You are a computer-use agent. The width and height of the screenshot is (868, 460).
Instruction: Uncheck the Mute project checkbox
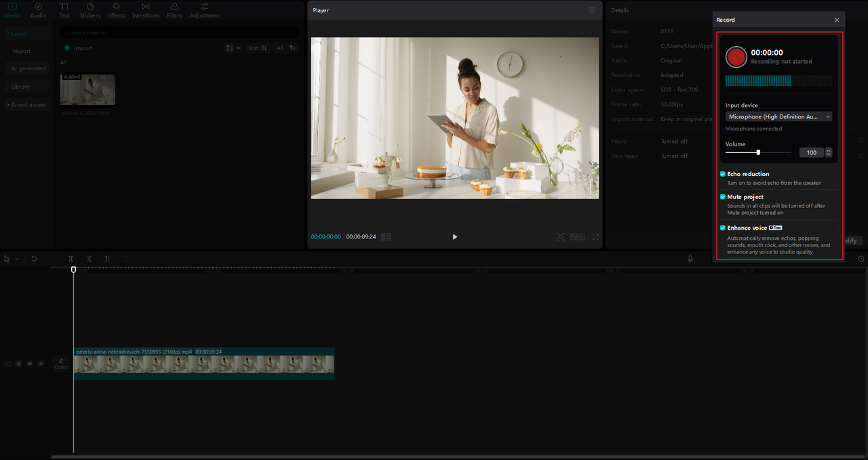coord(723,196)
